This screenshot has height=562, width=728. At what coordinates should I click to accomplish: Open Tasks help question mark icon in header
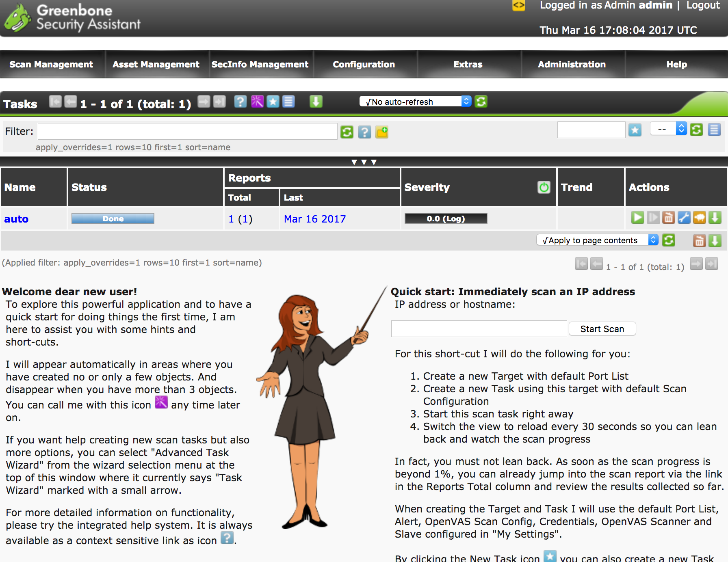240,102
